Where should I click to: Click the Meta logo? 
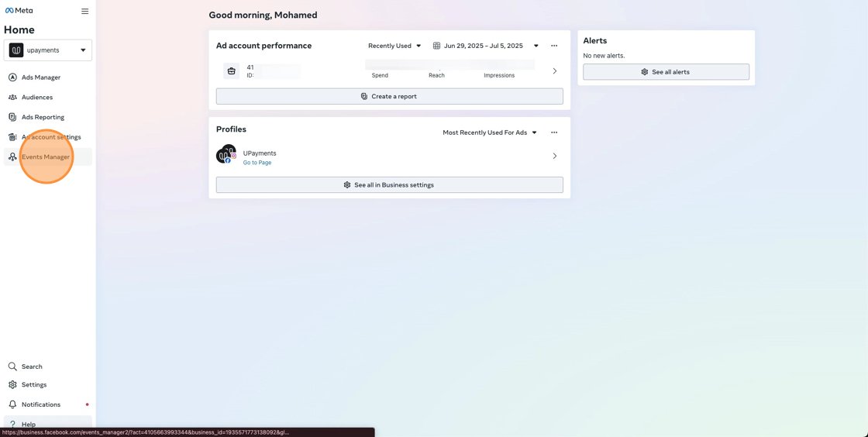19,11
